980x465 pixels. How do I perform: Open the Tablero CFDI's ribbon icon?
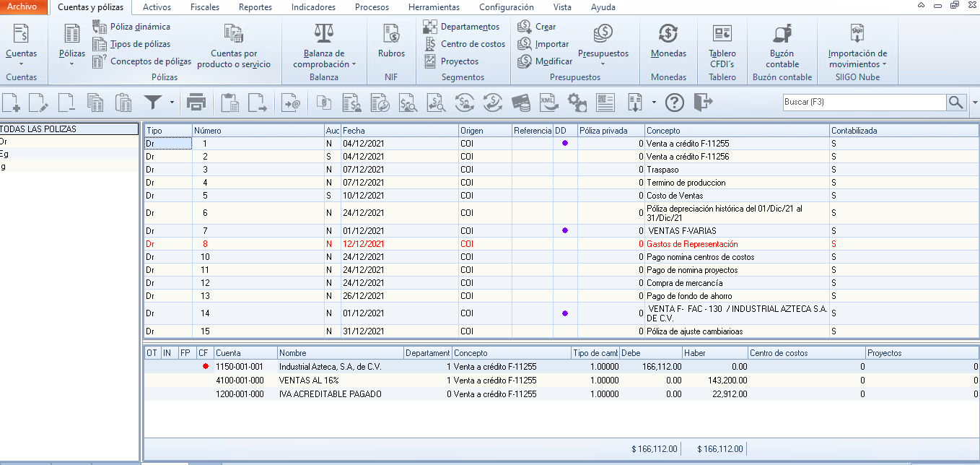click(x=722, y=34)
